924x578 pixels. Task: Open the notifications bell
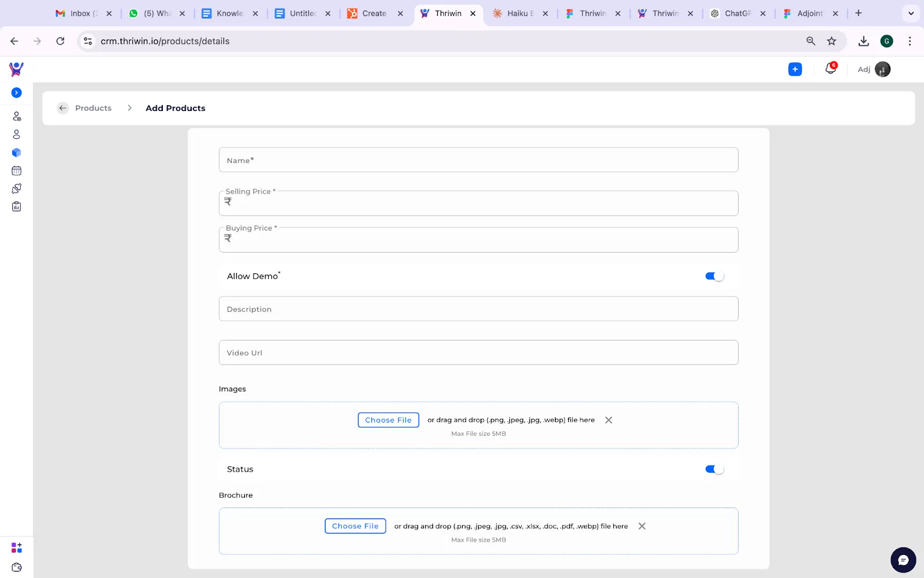coord(830,68)
